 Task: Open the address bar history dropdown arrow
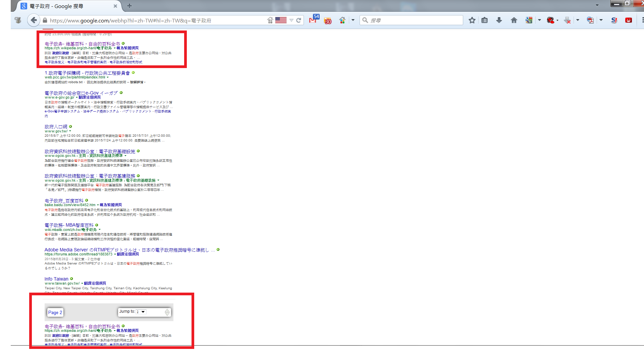(291, 20)
